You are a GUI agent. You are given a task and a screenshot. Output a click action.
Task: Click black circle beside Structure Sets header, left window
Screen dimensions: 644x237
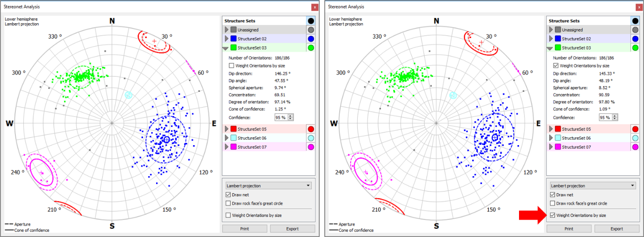[x=311, y=21]
